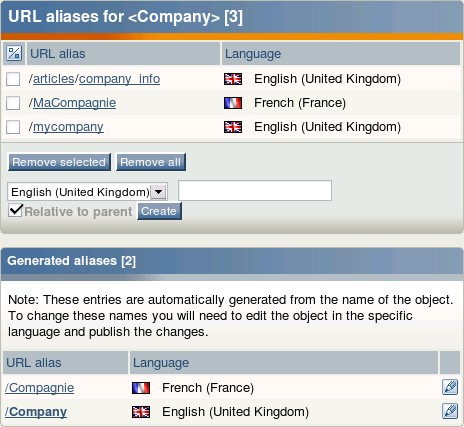The width and height of the screenshot is (464, 427).
Task: Click French flag beside /MaCompagnie
Action: (233, 103)
